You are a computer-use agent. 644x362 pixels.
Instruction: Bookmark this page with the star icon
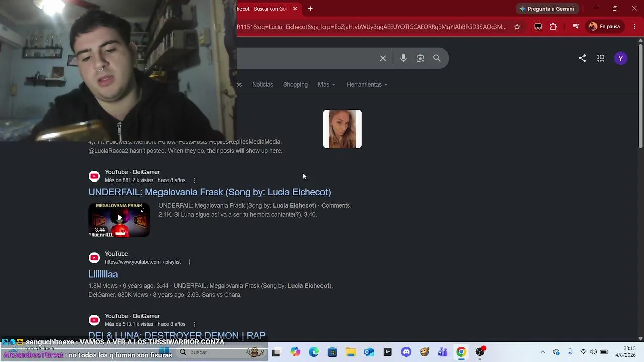[x=517, y=27]
